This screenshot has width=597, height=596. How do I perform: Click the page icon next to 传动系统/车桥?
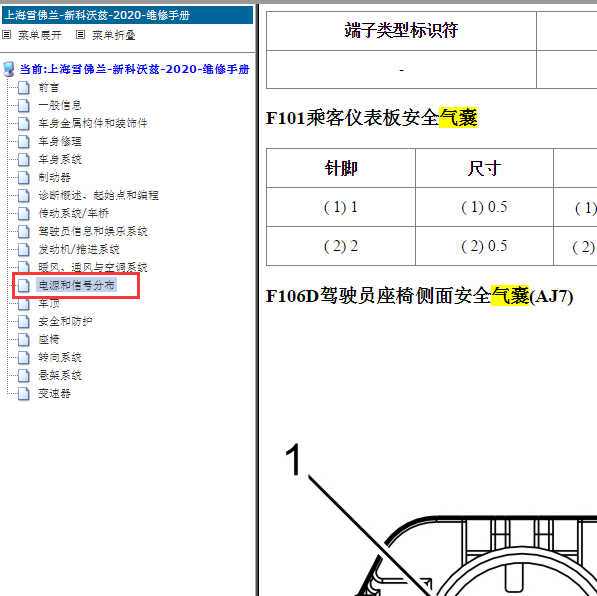click(x=24, y=213)
